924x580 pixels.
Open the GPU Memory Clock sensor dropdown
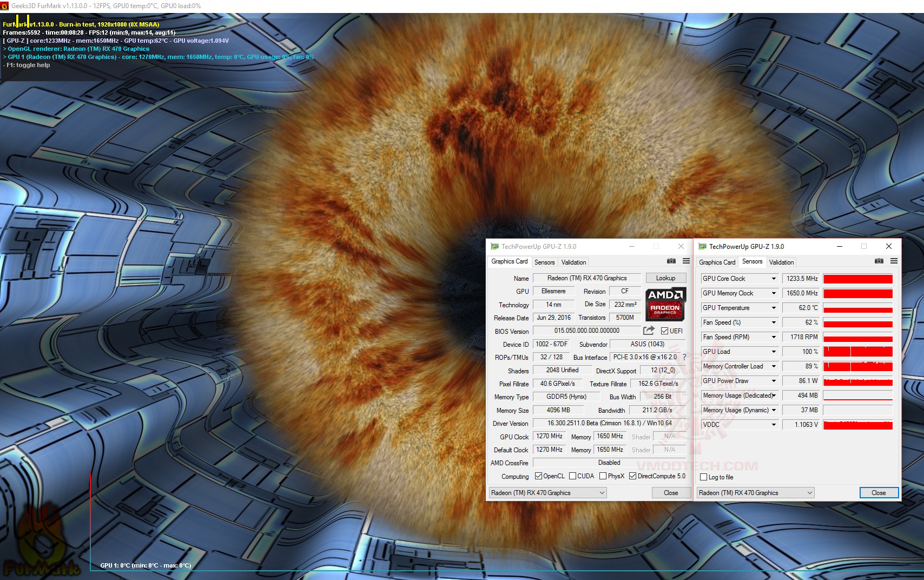click(x=774, y=293)
